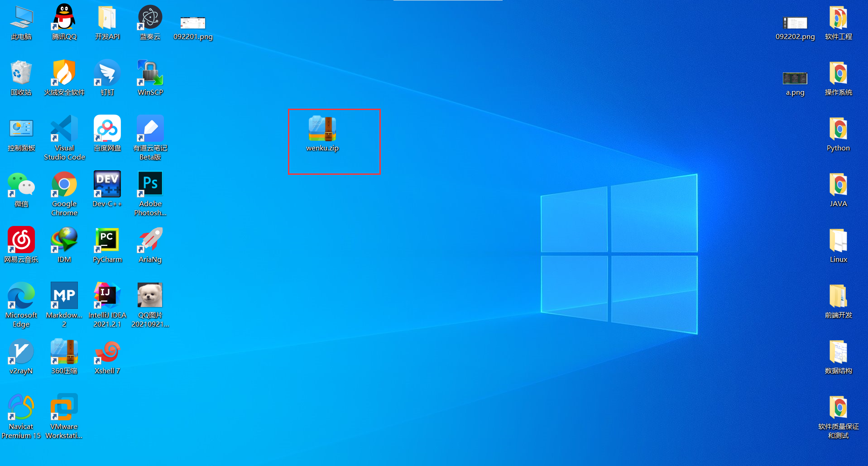868x466 pixels.
Task: Launch VMware Workstation
Action: pos(64,405)
